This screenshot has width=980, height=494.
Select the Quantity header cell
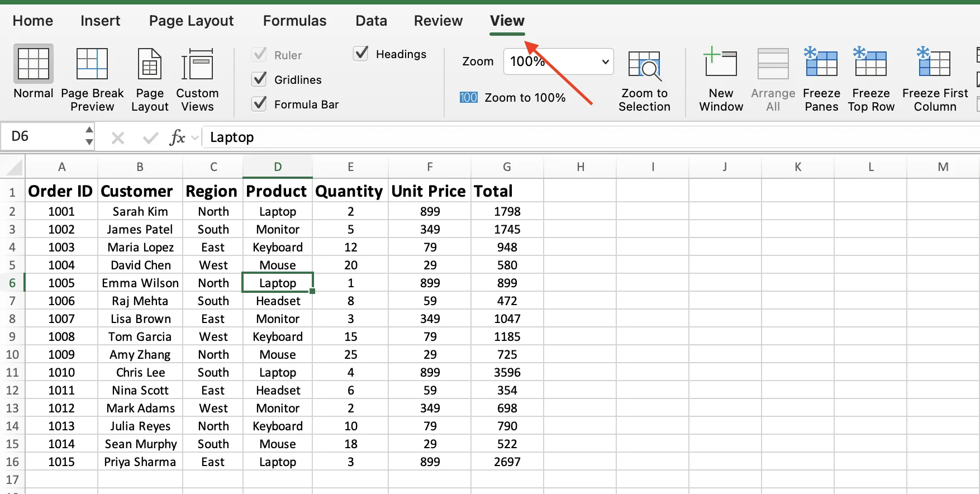[350, 191]
